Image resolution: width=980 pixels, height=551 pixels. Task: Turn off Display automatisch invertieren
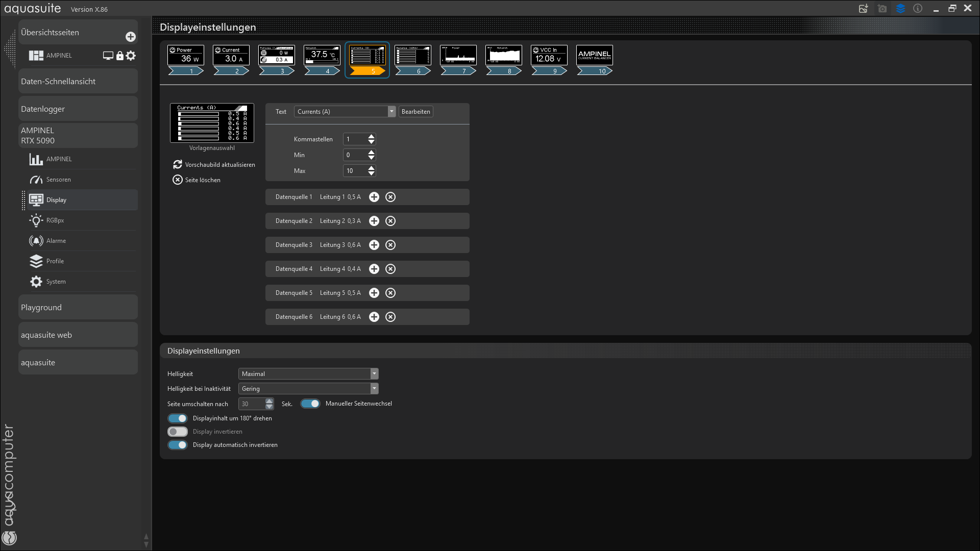click(x=178, y=445)
